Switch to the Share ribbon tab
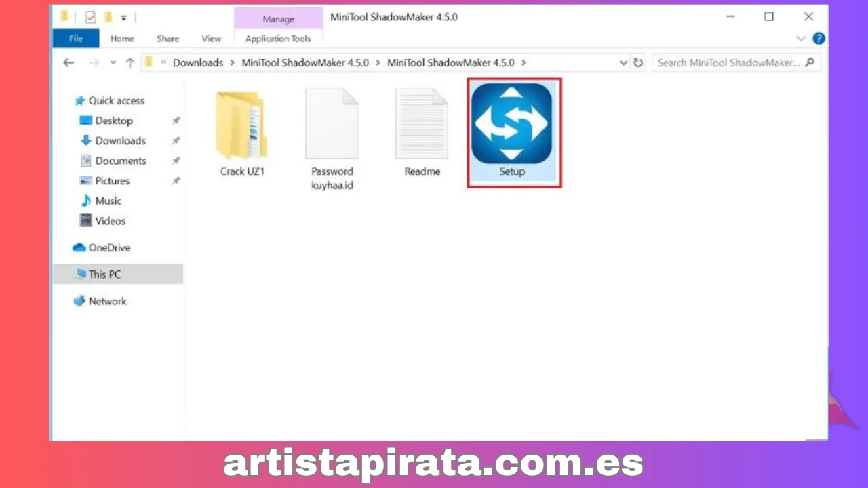This screenshot has height=488, width=868. pyautogui.click(x=167, y=39)
